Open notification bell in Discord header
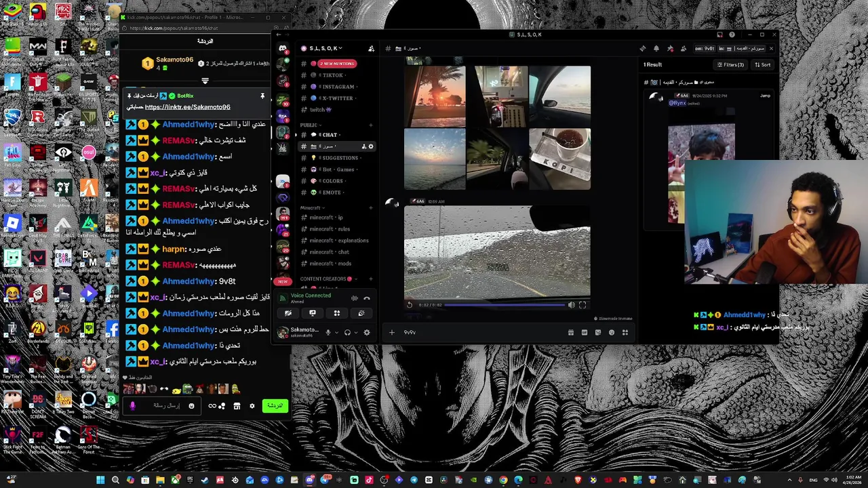This screenshot has width=868, height=488. [656, 48]
